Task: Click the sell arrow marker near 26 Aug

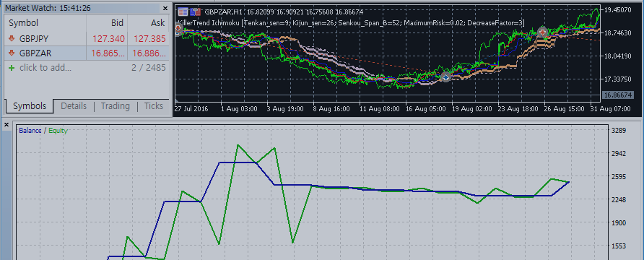Action: [542, 32]
